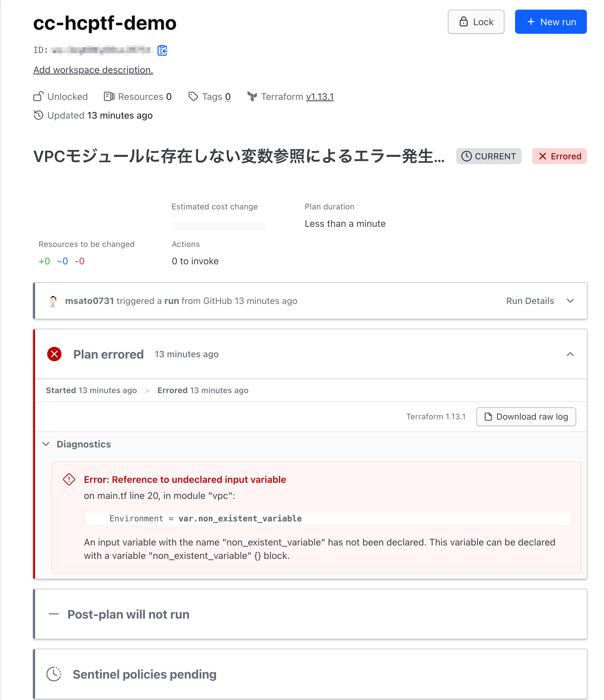Lock the workspace
The image size is (604, 700).
(x=476, y=22)
